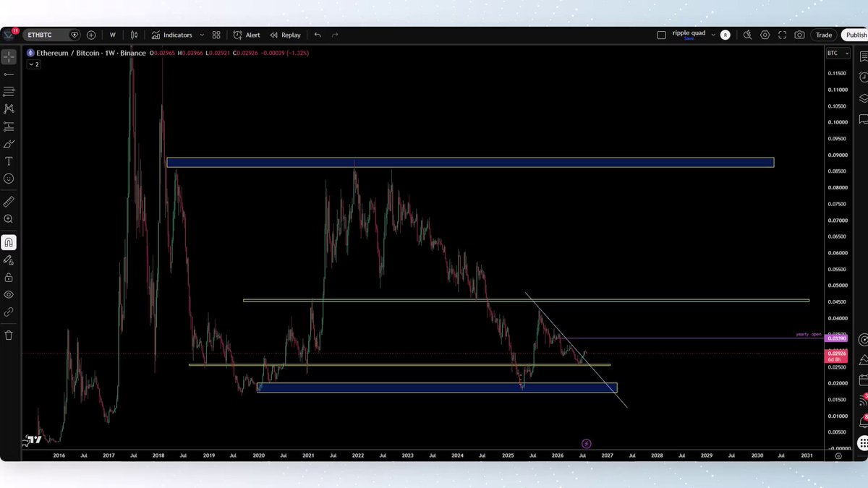The width and height of the screenshot is (868, 488).
Task: Open the chart type candlestick selector
Action: coord(134,35)
